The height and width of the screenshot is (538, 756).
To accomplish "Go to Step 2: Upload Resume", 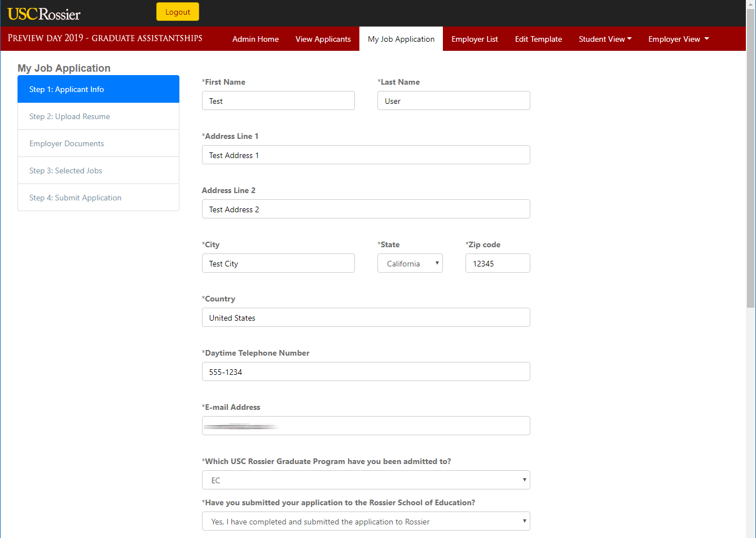I will pos(98,116).
